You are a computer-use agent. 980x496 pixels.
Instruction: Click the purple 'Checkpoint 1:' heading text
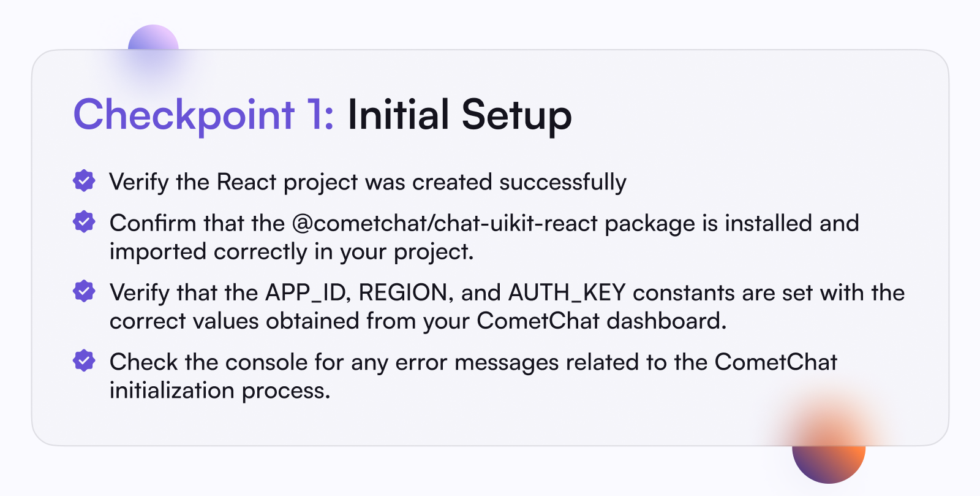[x=204, y=115]
